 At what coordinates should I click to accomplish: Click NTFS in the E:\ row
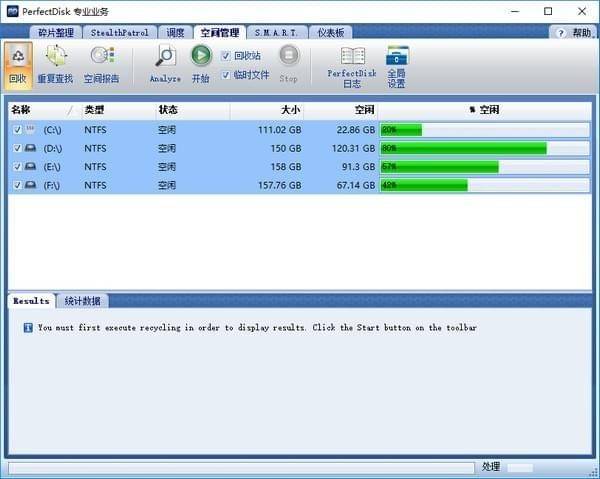pos(95,167)
